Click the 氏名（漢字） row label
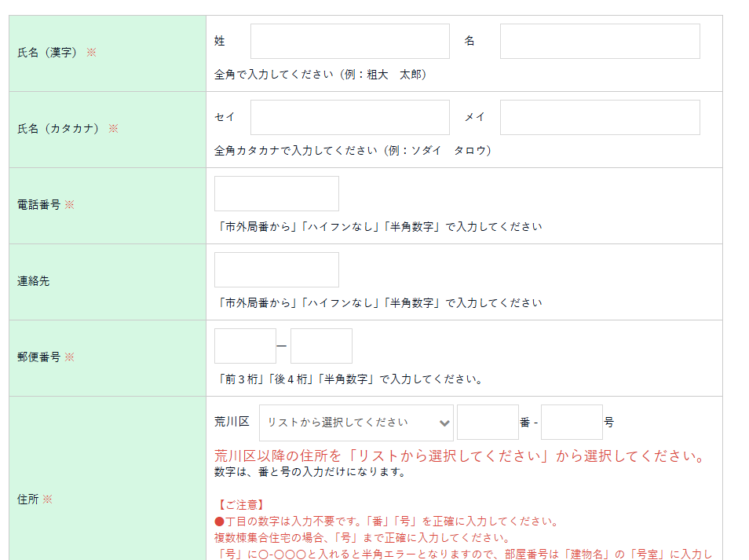749x560 pixels. 49,53
